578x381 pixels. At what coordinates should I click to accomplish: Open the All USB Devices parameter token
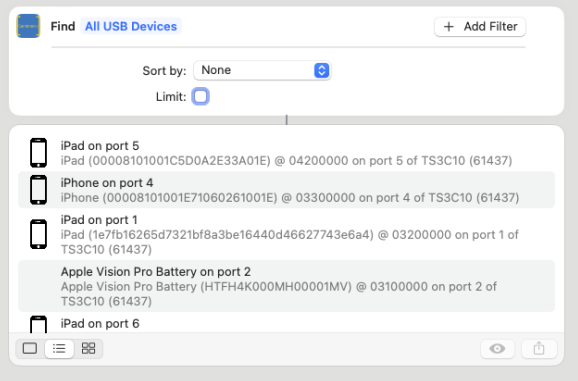(131, 27)
